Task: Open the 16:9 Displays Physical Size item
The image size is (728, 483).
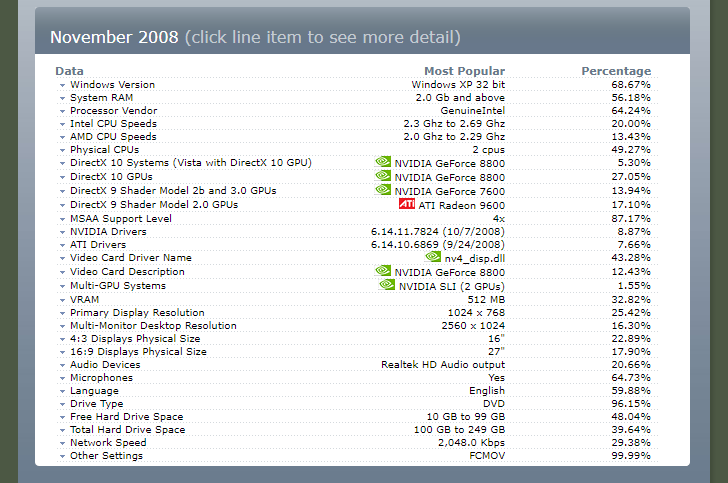Action: (x=138, y=352)
